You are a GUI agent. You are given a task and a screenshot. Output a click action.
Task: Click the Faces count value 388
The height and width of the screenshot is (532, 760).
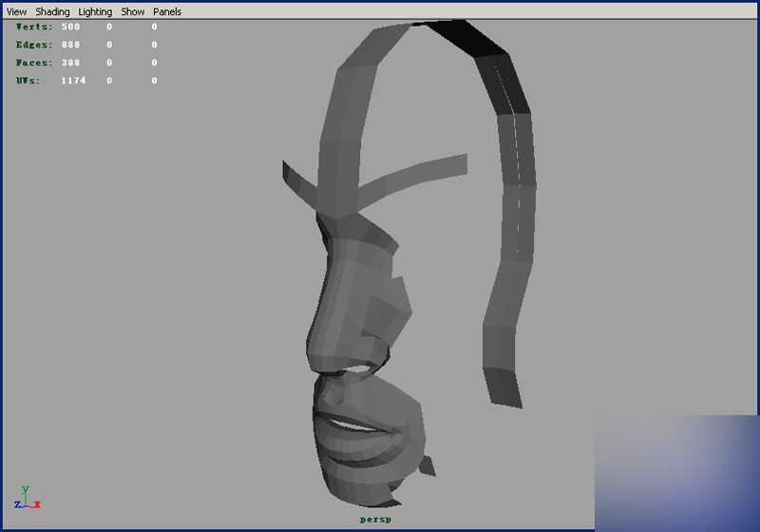[70, 63]
